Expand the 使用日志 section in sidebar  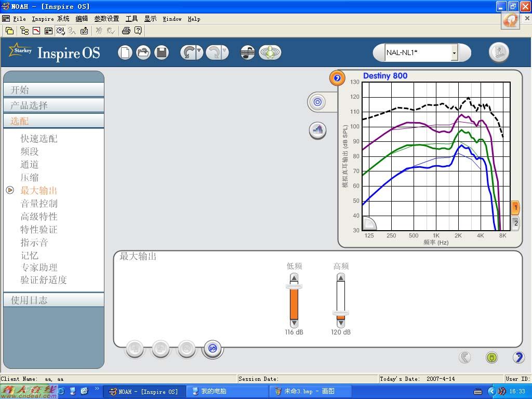[x=54, y=300]
